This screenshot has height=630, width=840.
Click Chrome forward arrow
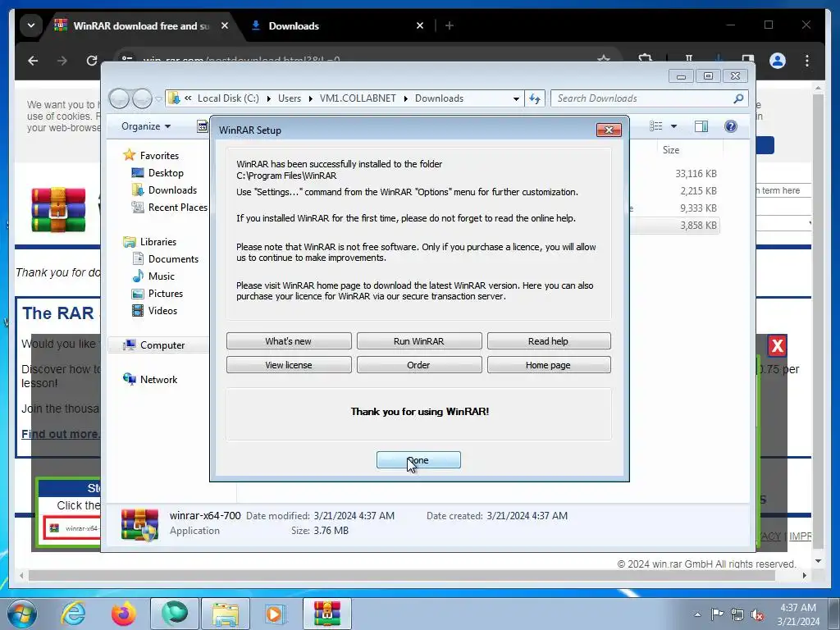coord(62,61)
